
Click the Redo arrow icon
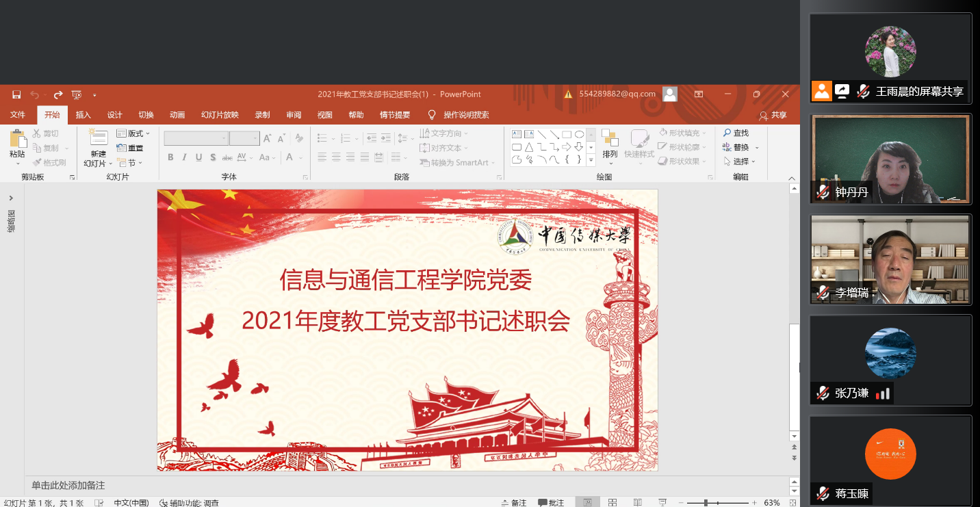tap(58, 94)
